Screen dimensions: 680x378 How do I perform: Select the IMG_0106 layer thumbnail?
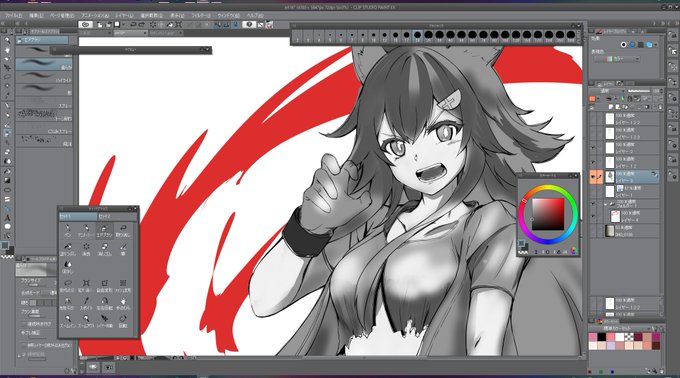click(x=610, y=230)
